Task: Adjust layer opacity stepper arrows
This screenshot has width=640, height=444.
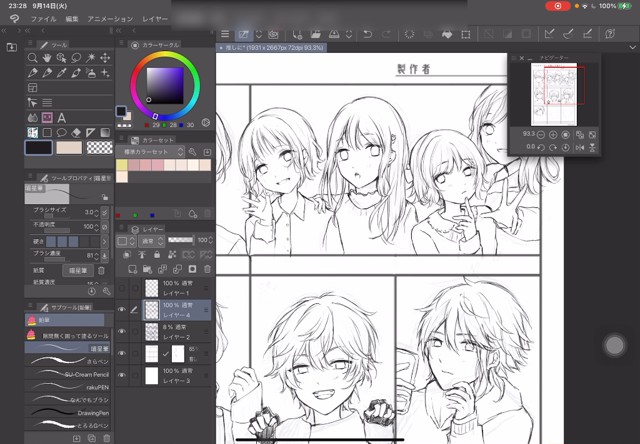Action: click(x=211, y=240)
